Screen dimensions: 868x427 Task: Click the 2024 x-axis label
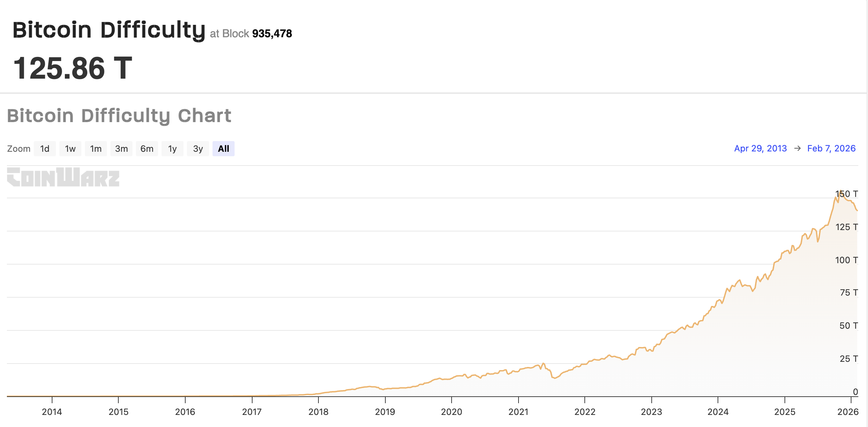click(x=718, y=412)
